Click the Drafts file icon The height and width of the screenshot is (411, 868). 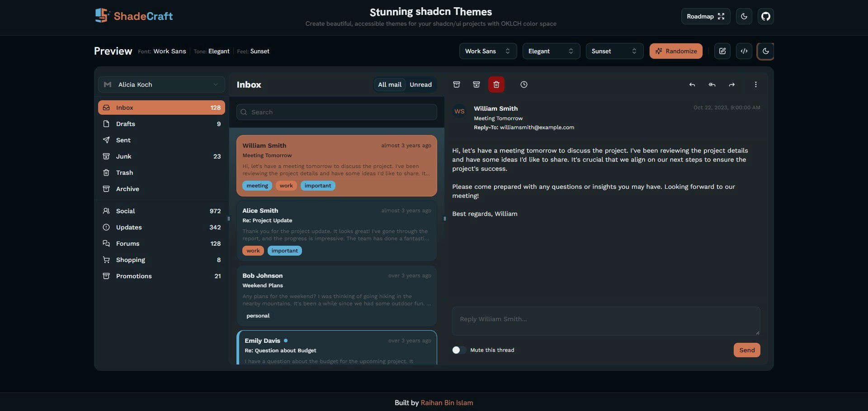(x=106, y=124)
